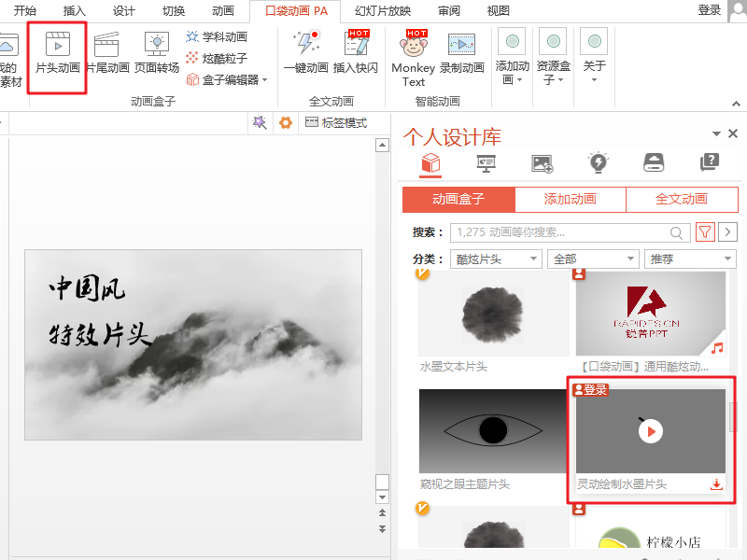Switch to 幻灯片放映 ribbon tab

[383, 10]
